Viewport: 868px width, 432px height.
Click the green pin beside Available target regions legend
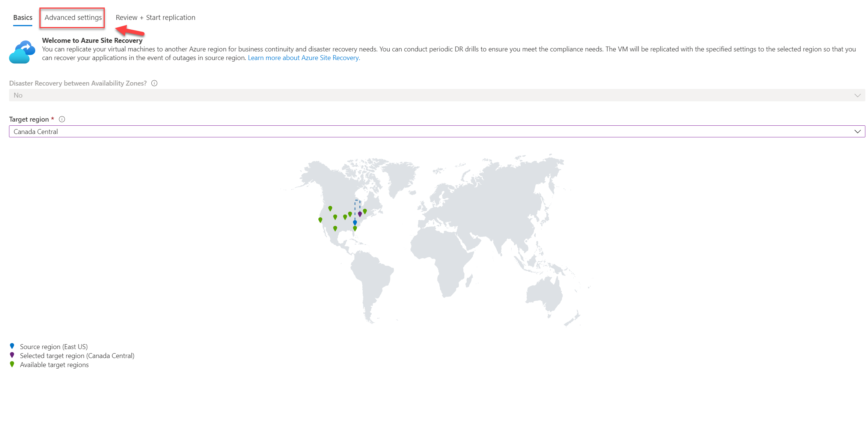[x=12, y=364]
